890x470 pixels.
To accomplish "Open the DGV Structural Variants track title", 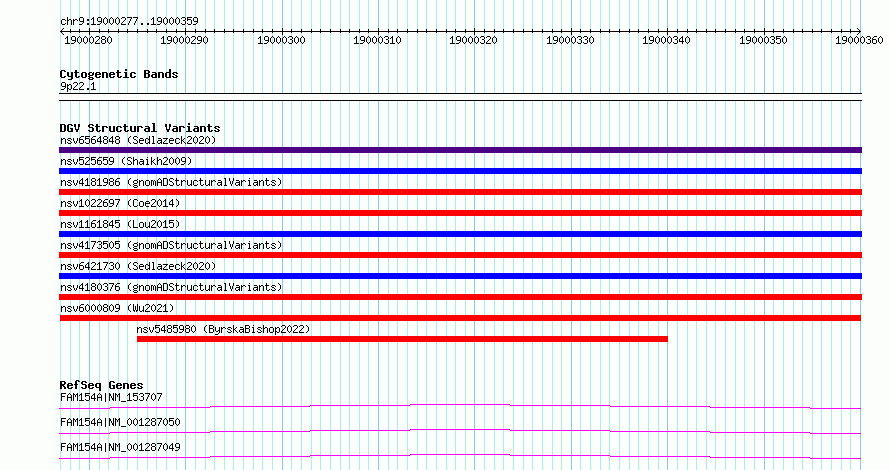I will point(140,128).
